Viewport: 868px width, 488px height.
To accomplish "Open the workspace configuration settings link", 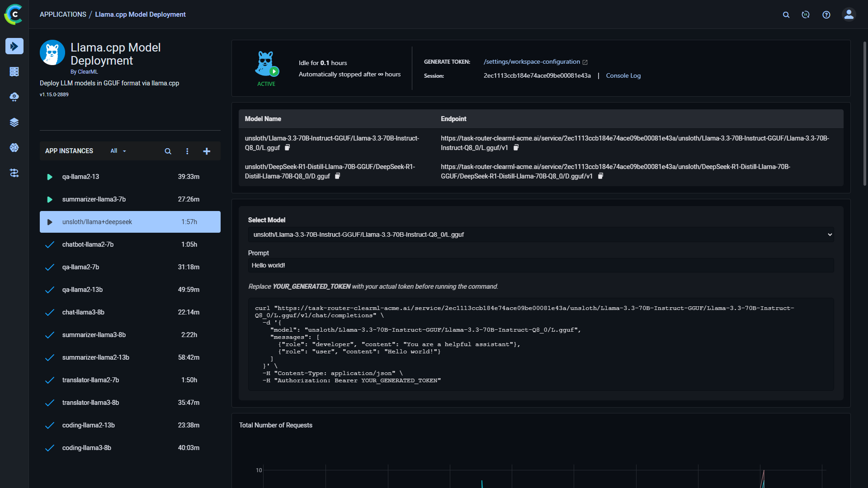I will pyautogui.click(x=532, y=61).
